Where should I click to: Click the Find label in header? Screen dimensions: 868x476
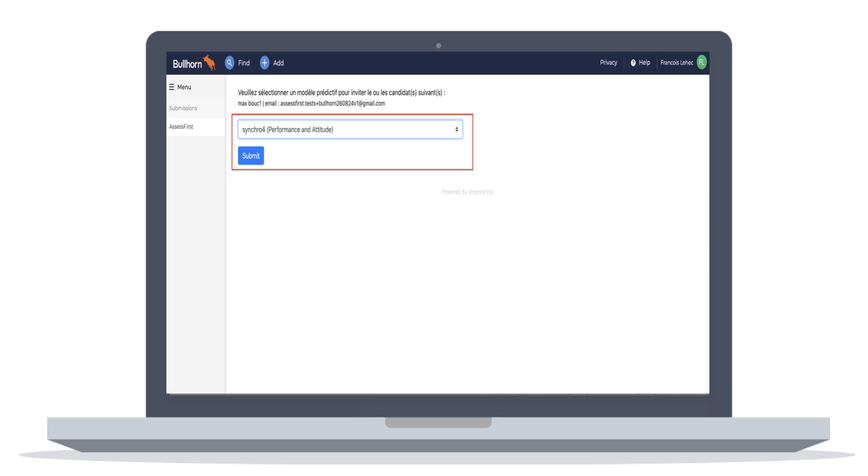tap(244, 63)
